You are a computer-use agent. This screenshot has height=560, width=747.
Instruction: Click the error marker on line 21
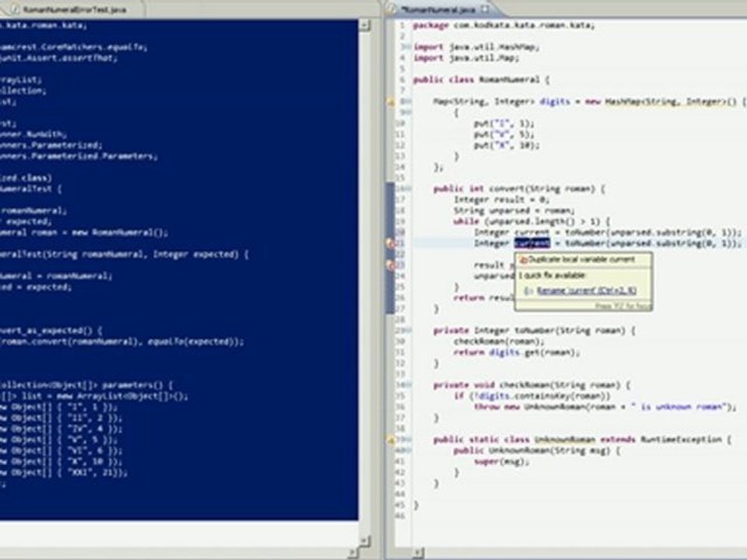tap(391, 243)
